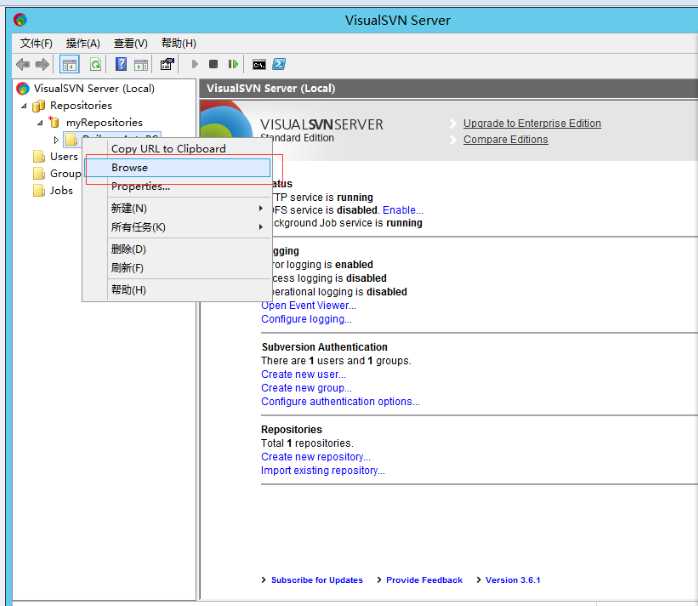
Task: Click the Start service play icon
Action: pos(195,65)
